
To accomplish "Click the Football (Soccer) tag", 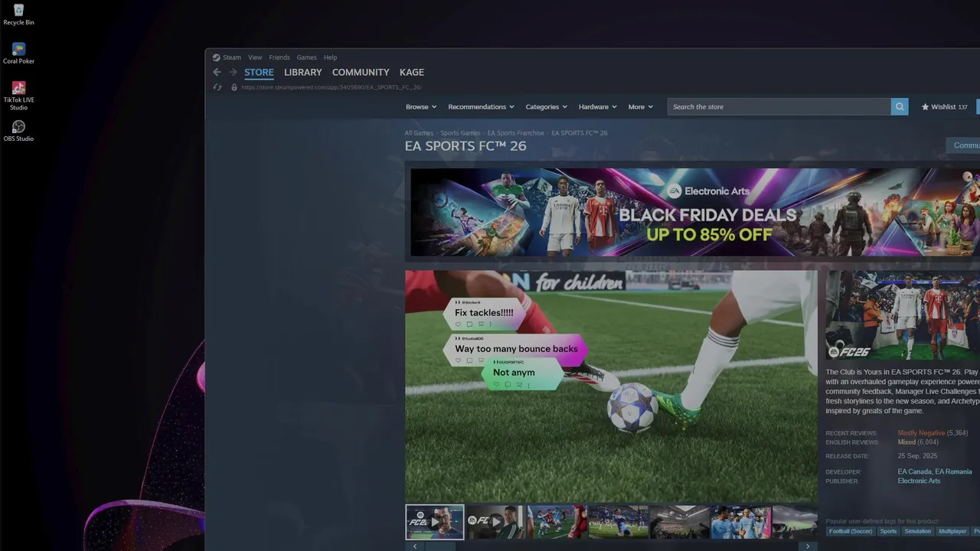I will coord(851,531).
